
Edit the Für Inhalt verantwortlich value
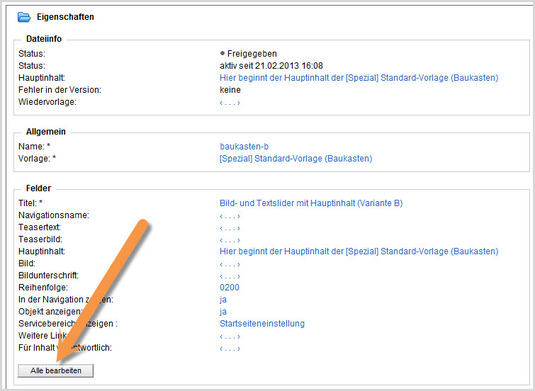pos(230,348)
